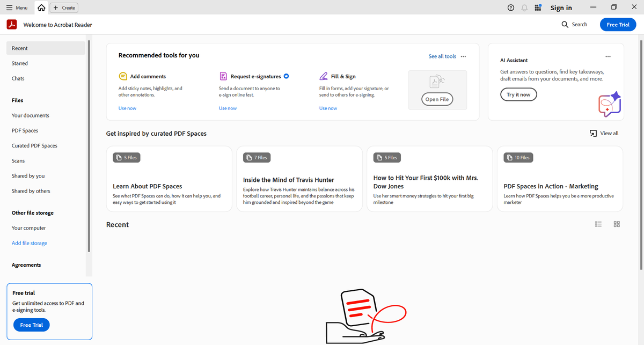Click the Add comments tool title

coord(148,76)
